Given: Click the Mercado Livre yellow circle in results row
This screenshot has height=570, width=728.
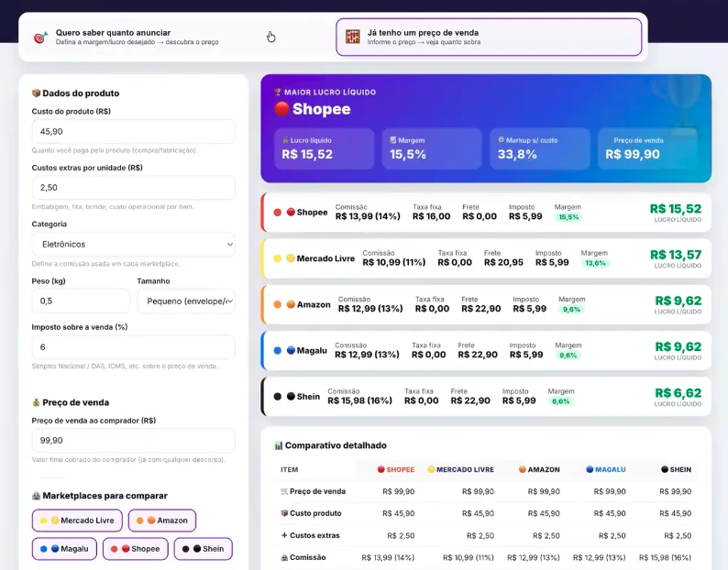Looking at the screenshot, I should (x=291, y=258).
